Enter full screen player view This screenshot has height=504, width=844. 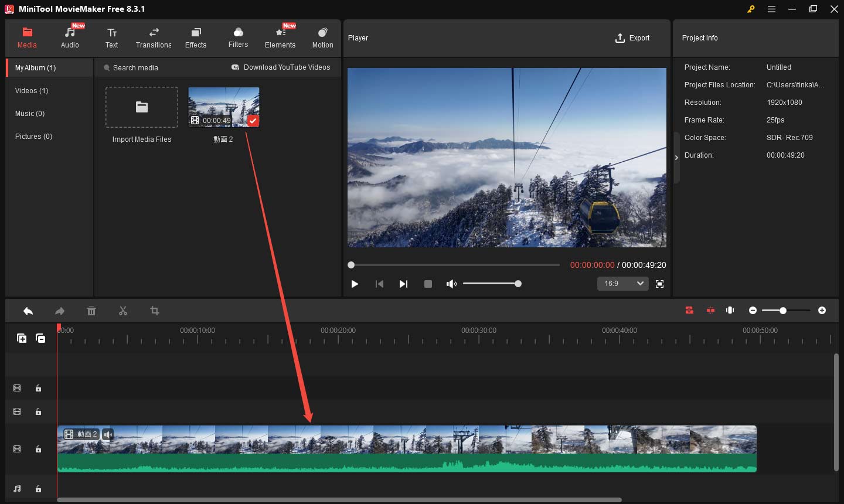pos(659,284)
